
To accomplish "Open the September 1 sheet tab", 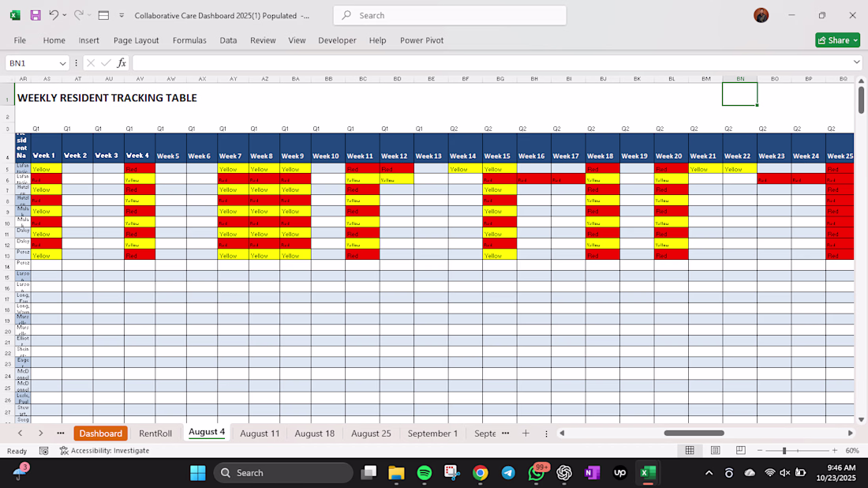I will pos(432,434).
